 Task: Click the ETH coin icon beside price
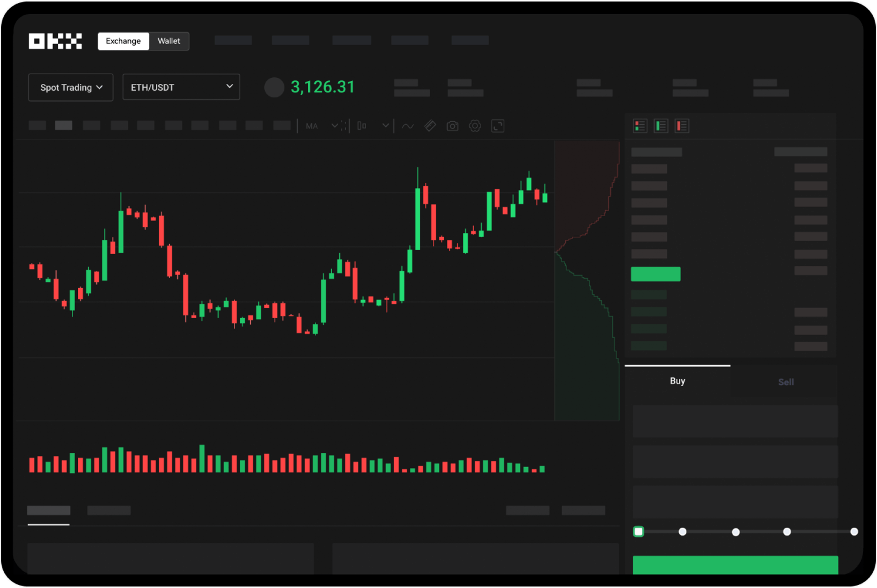coord(274,88)
